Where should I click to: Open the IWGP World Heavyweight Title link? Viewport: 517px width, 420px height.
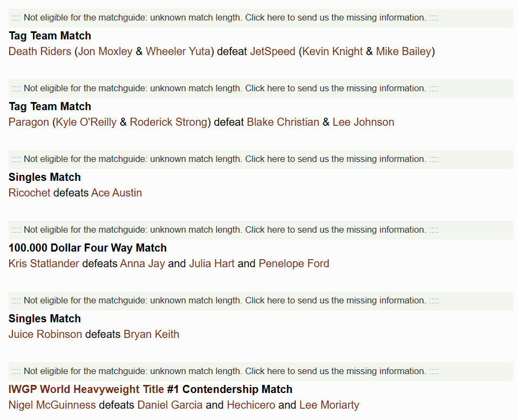(x=86, y=389)
